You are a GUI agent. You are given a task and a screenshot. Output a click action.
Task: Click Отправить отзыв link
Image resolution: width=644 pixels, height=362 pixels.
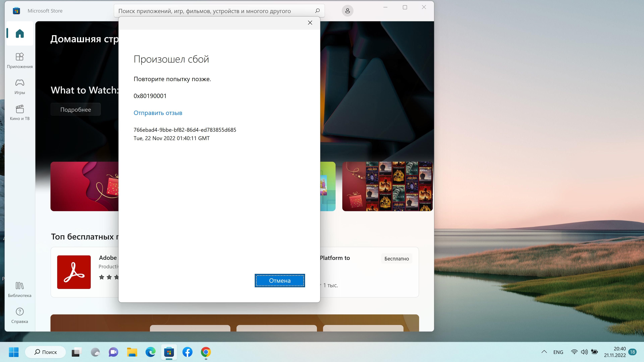[158, 113]
